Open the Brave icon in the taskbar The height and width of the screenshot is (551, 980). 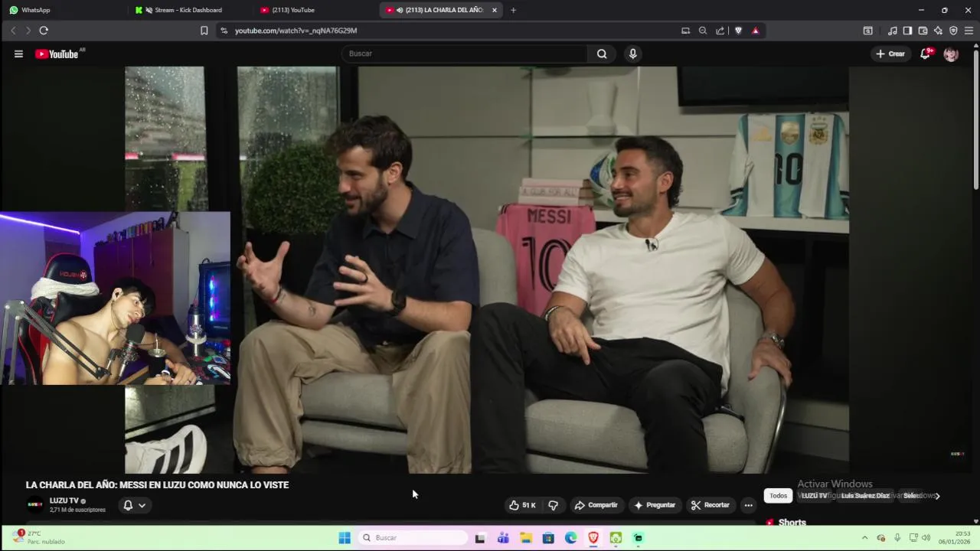(x=593, y=538)
